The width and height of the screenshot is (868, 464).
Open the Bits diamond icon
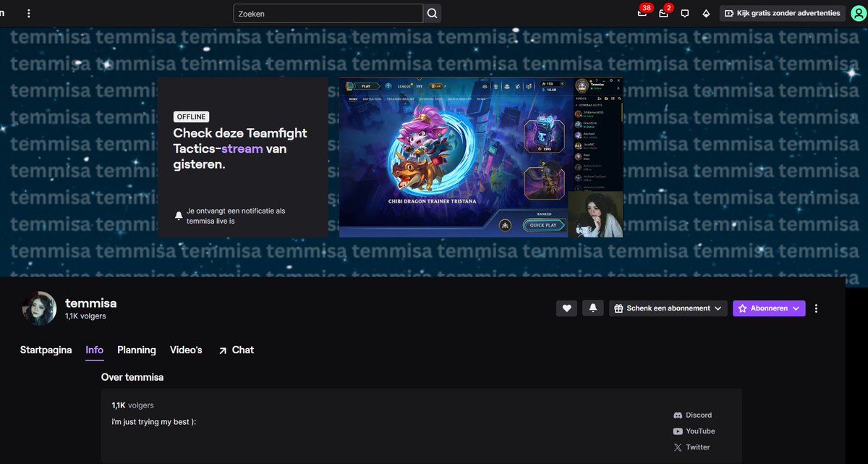(x=706, y=13)
